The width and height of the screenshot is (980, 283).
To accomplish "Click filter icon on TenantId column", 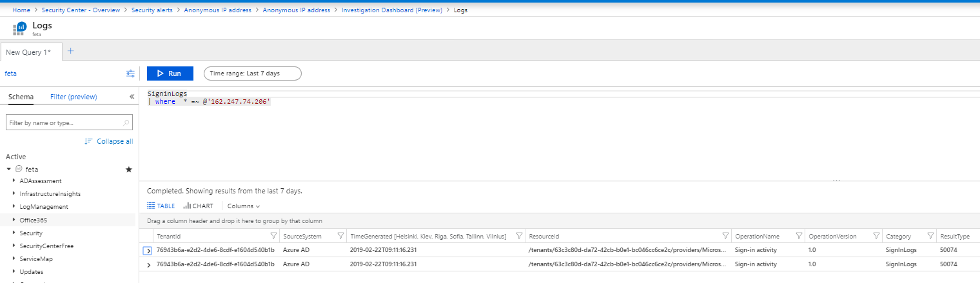I will pyautogui.click(x=273, y=236).
